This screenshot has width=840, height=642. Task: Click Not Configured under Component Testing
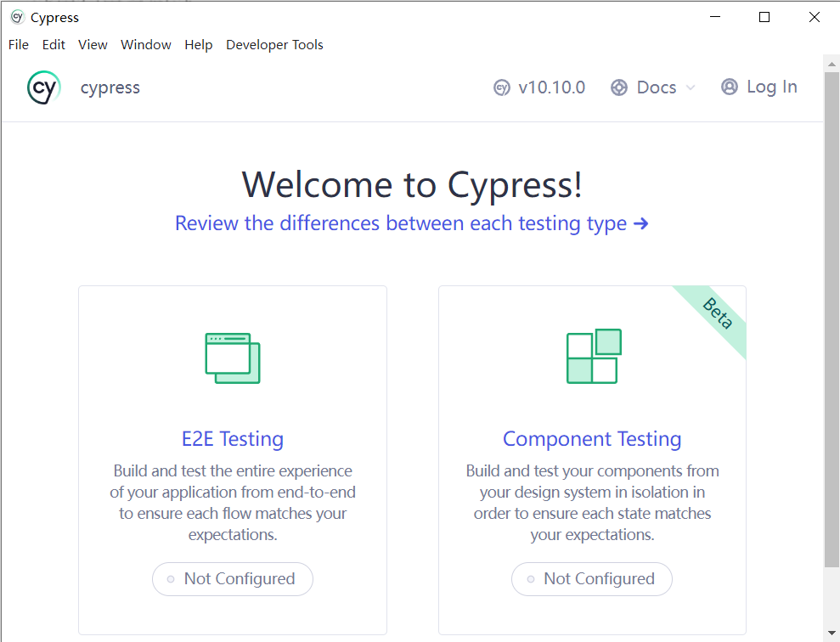pyautogui.click(x=592, y=579)
